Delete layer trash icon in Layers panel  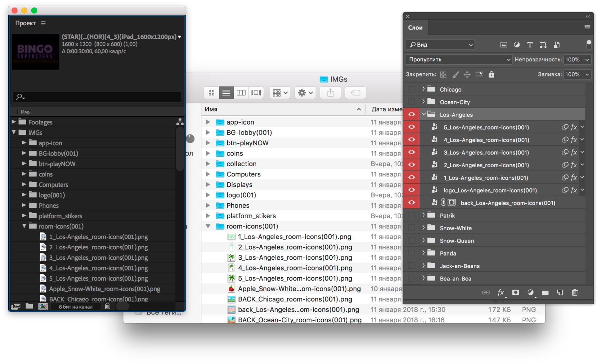[575, 292]
